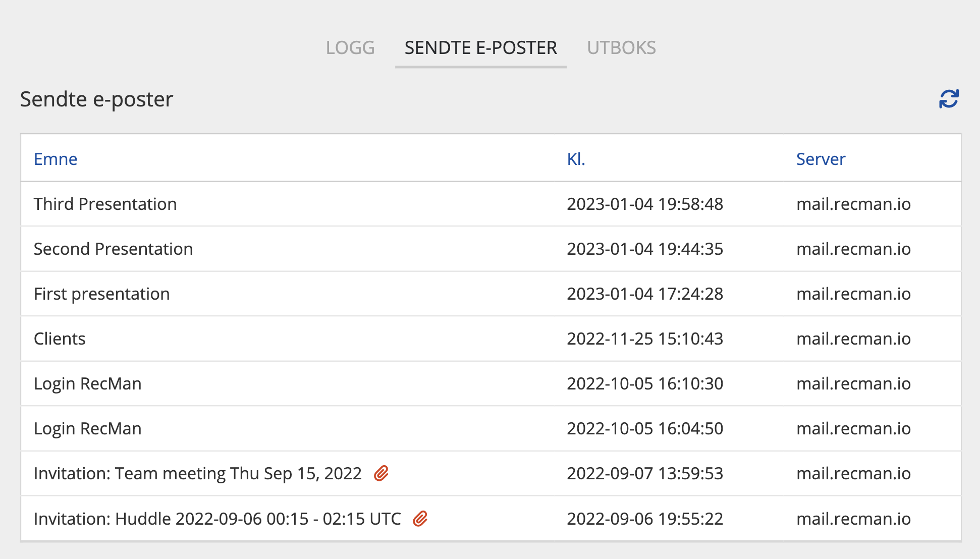Switch to the LOGG tab
980x559 pixels.
350,48
